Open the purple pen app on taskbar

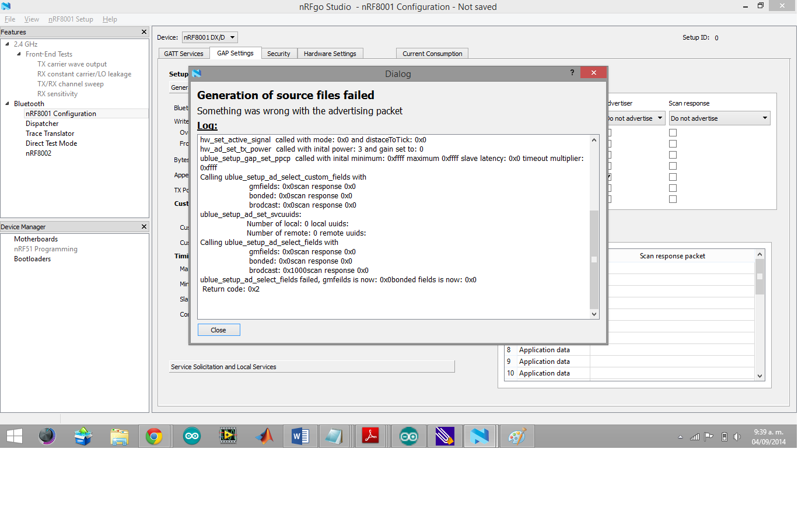444,436
